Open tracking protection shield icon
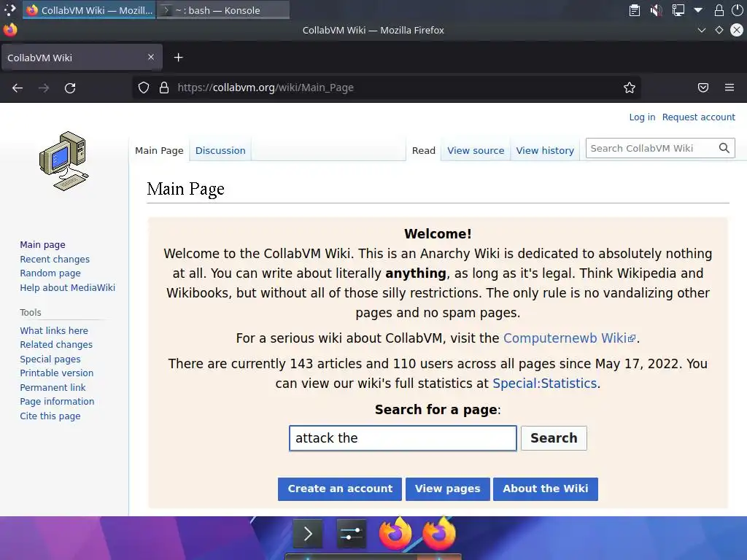Viewport: 747px width, 560px height. [144, 87]
